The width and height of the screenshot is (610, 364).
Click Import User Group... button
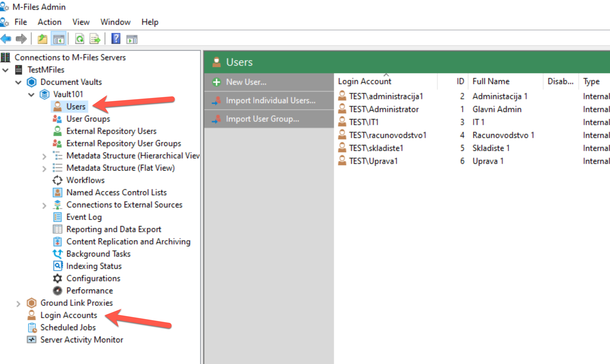pyautogui.click(x=269, y=119)
